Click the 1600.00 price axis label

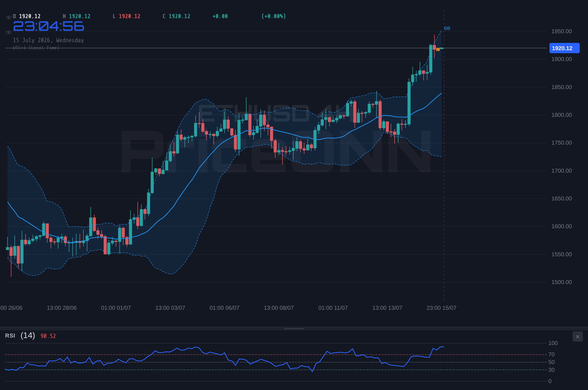click(562, 226)
